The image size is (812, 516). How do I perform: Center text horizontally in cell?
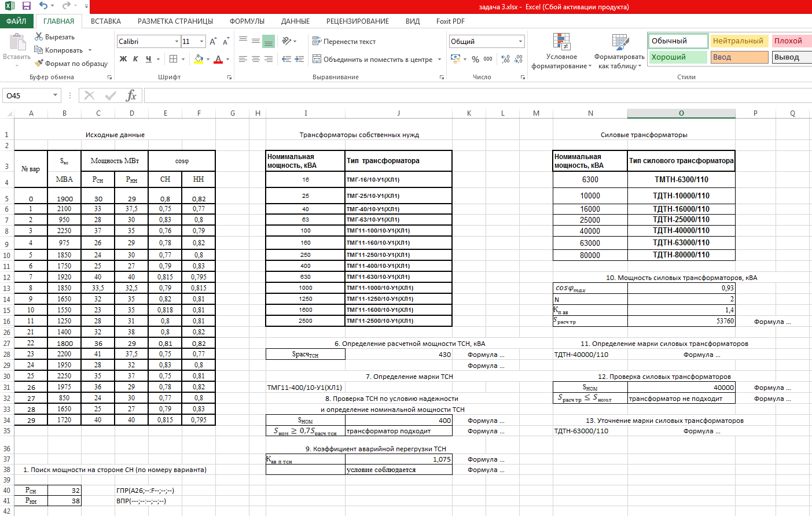pyautogui.click(x=255, y=59)
